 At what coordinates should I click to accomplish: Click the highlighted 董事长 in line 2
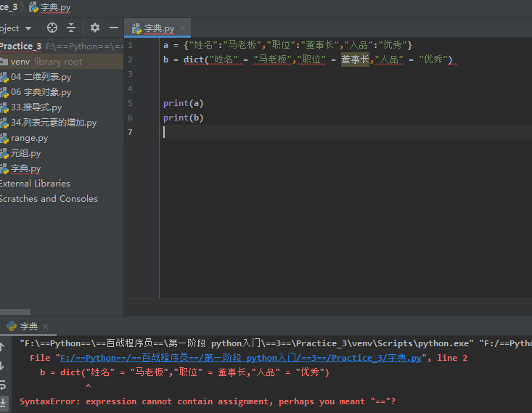click(355, 60)
